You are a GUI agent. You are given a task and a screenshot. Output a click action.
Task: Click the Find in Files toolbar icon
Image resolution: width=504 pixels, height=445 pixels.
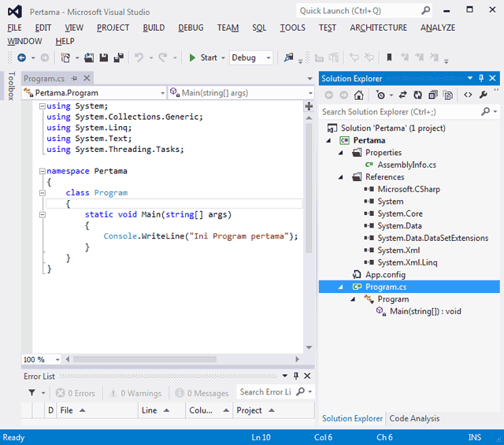coord(288,57)
